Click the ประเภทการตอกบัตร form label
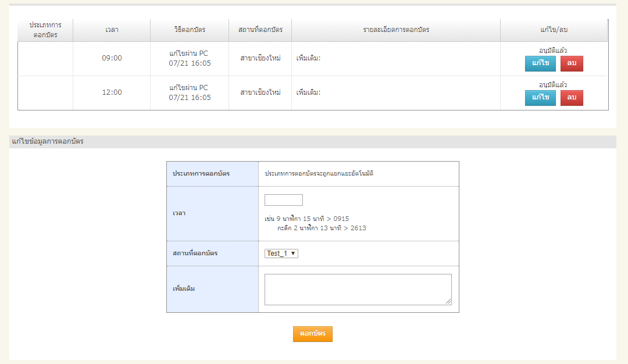628x364 pixels. 201,174
